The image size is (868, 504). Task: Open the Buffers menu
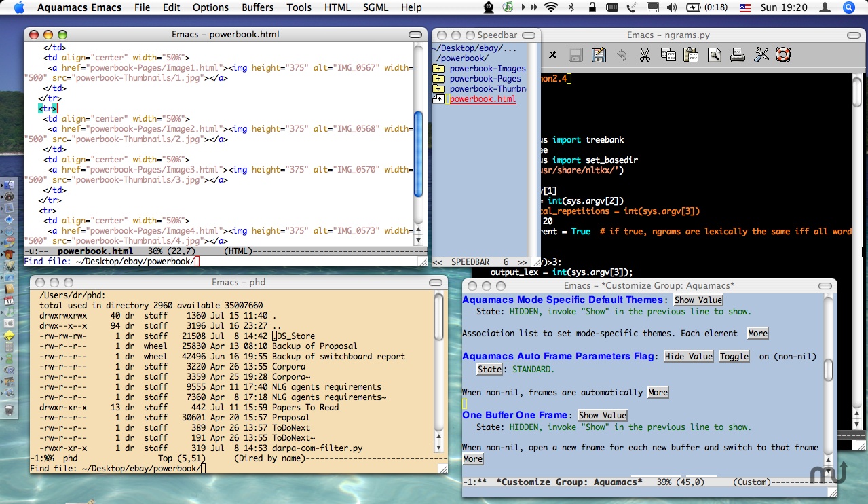[x=257, y=7]
